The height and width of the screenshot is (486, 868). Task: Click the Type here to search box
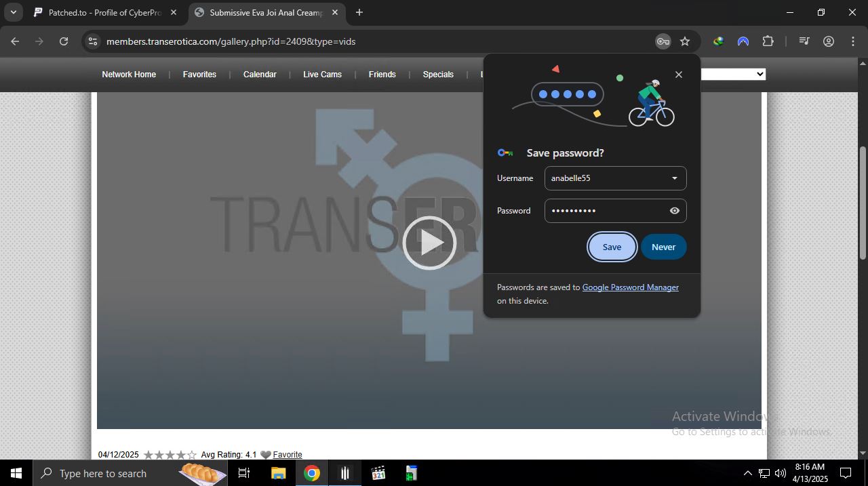130,473
